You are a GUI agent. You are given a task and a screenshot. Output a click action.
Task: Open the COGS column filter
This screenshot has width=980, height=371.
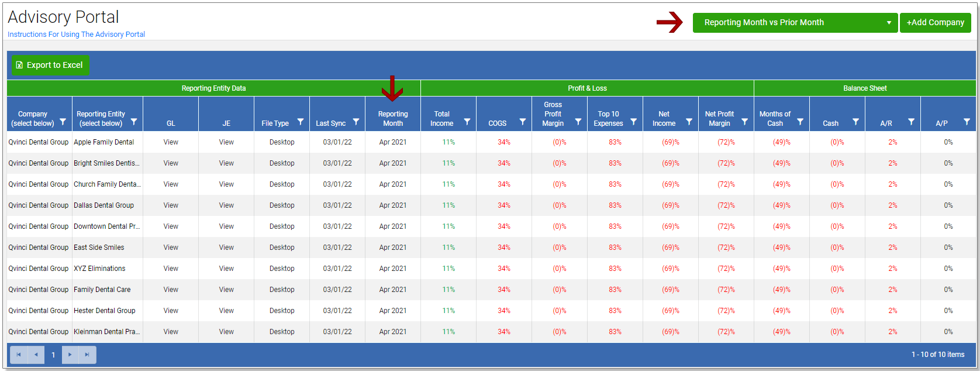click(523, 122)
